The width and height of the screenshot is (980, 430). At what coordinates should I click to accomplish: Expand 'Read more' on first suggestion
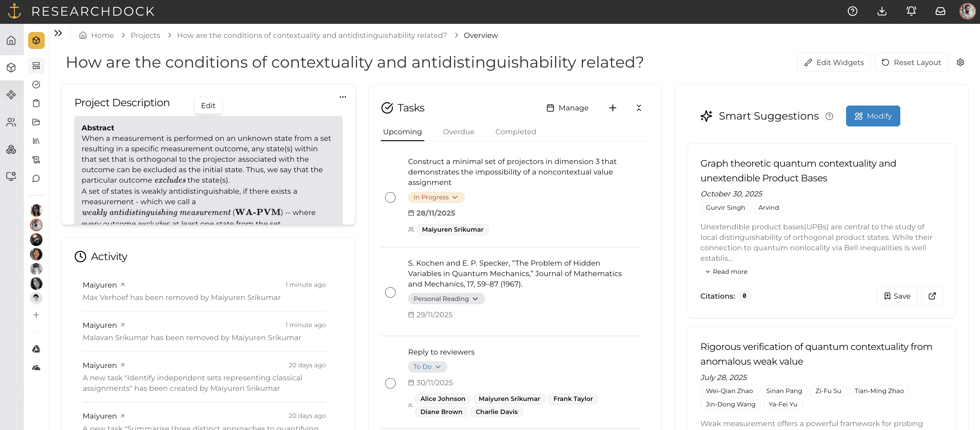[726, 272]
